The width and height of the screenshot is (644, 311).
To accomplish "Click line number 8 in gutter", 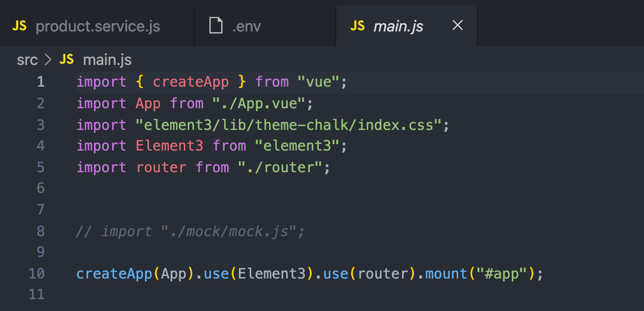I will (40, 231).
